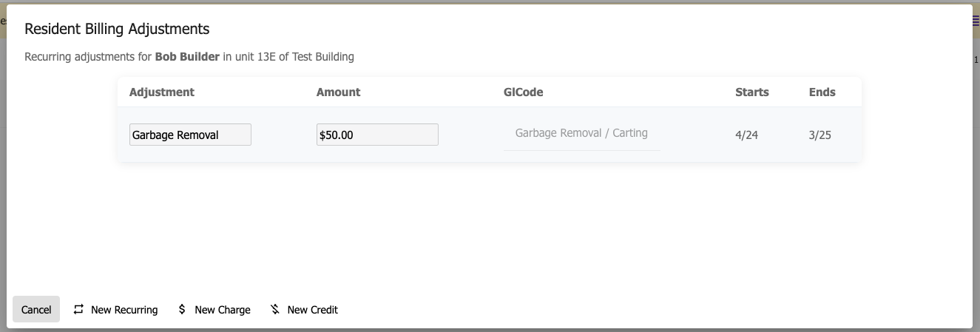The width and height of the screenshot is (980, 332).
Task: Focus the Garbage Removal adjustment name field
Action: 190,135
